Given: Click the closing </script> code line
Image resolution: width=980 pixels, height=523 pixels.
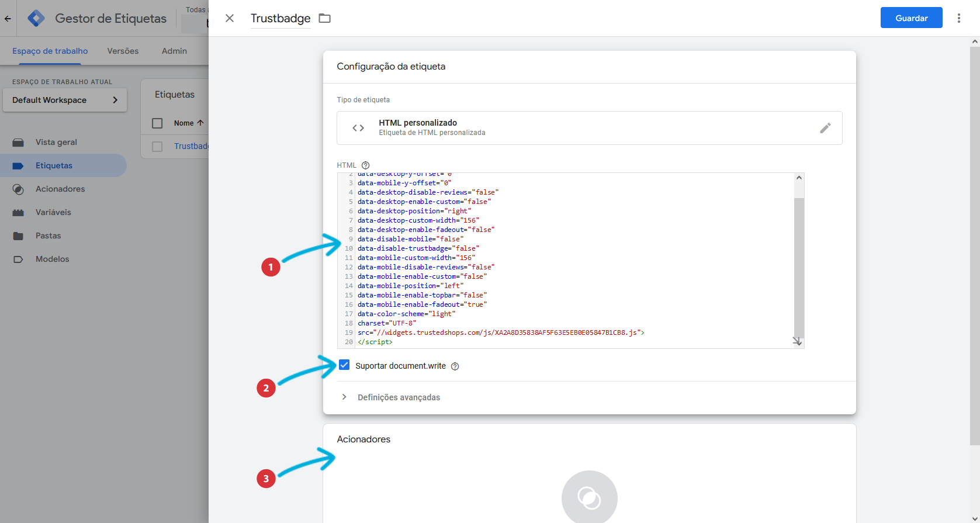Looking at the screenshot, I should pos(375,342).
